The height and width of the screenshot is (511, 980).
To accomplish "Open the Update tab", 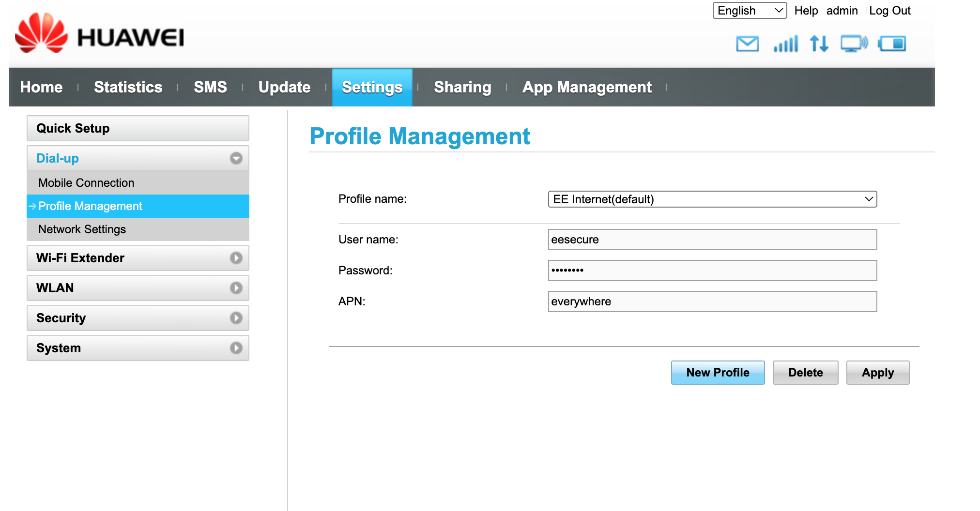I will pos(284,87).
